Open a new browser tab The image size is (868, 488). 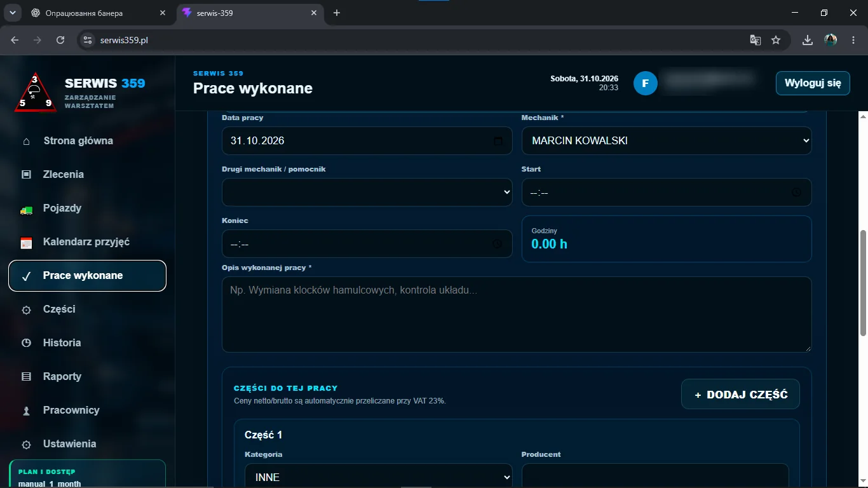(x=337, y=13)
